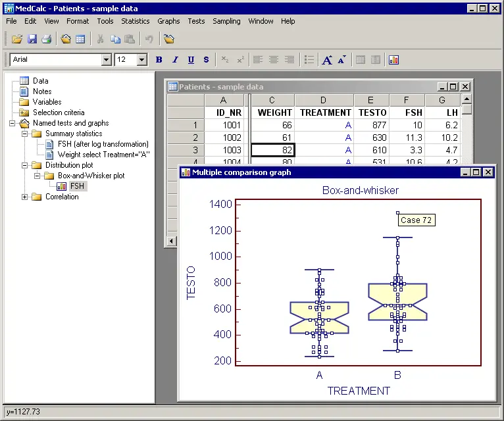This screenshot has width=504, height=421.
Task: Click the bullet list icon
Action: coord(309,60)
